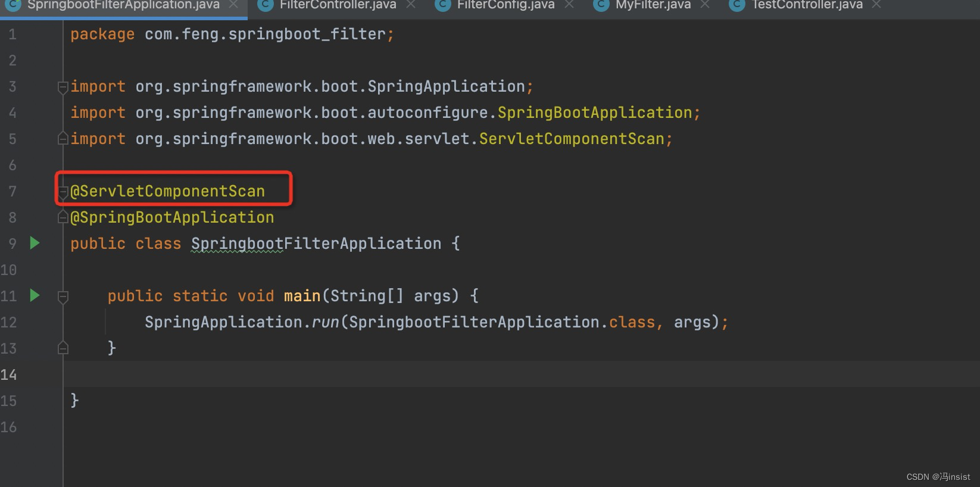Click the FilterController.java tab class icon
Viewport: 980px width, 487px height.
click(x=266, y=5)
